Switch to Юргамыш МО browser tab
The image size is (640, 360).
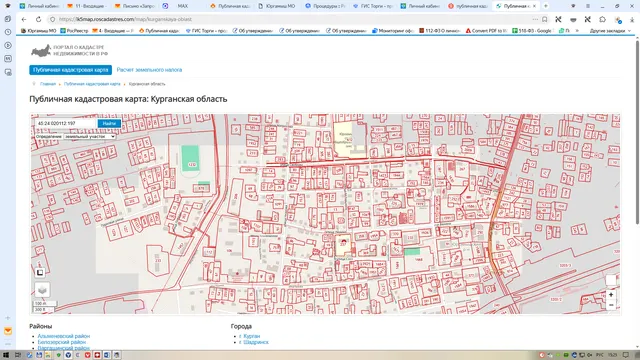pyautogui.click(x=278, y=6)
